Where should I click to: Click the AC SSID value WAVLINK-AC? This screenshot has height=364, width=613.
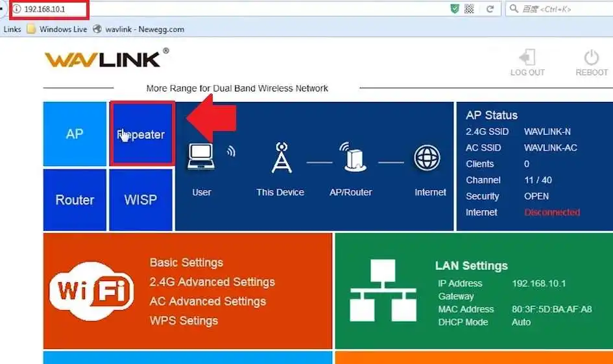(551, 148)
